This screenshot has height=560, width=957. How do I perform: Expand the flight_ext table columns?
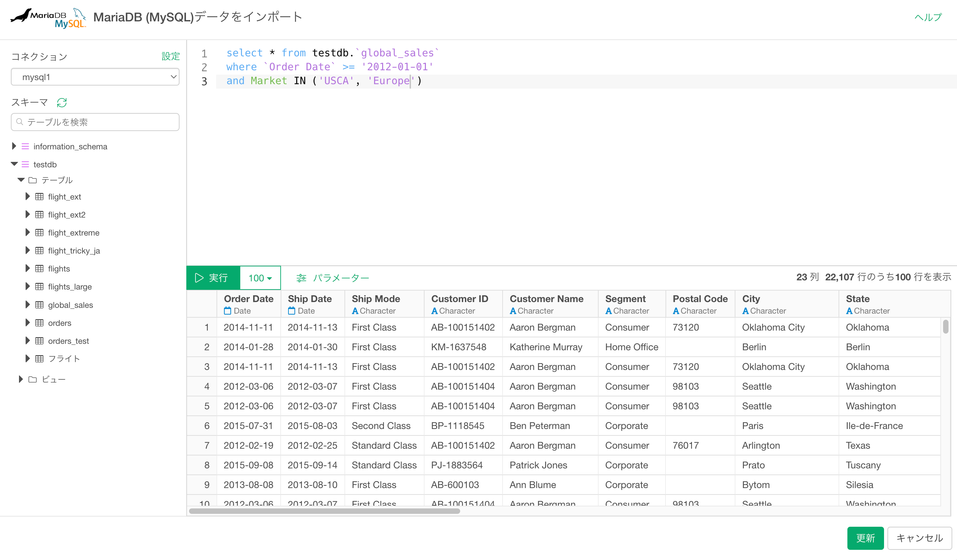[x=27, y=197]
